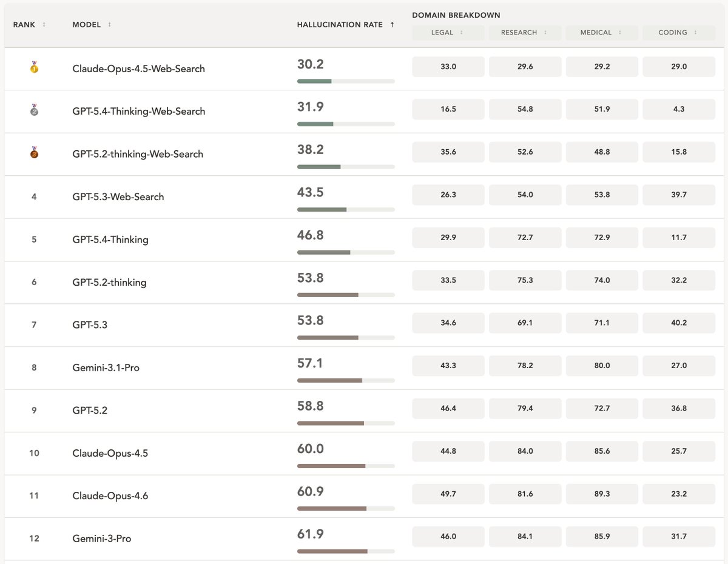Click the 30.2 hallucination rate value
728x564 pixels.
click(311, 64)
